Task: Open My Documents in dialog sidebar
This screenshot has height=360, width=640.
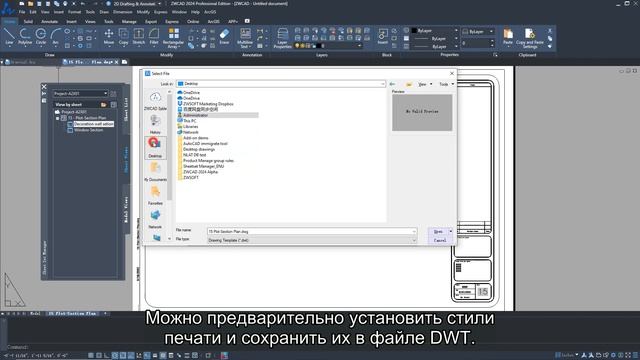Action: [x=155, y=171]
